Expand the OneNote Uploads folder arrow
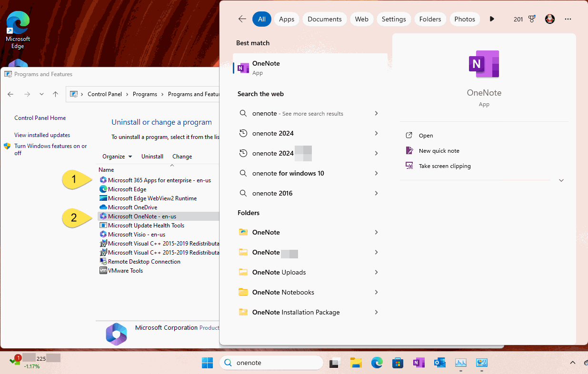 point(376,272)
